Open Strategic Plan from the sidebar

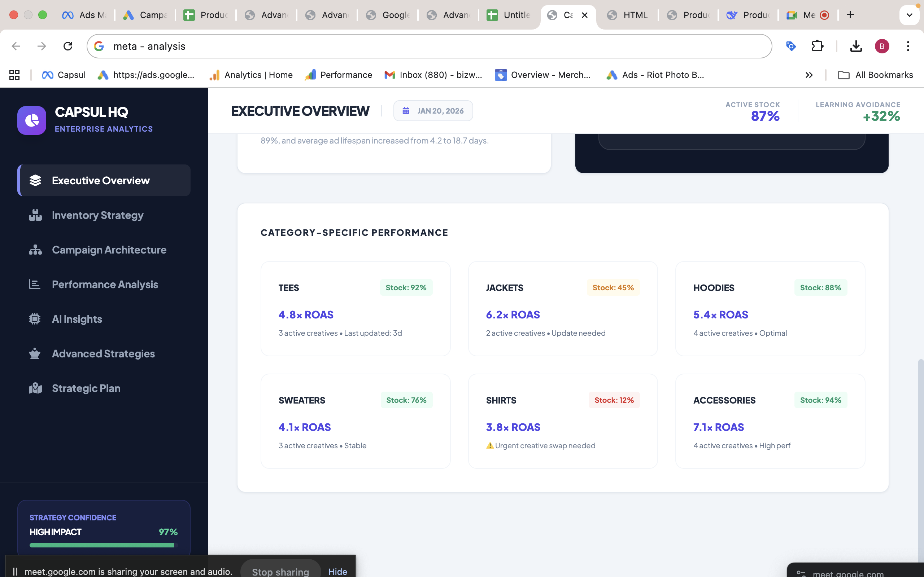pyautogui.click(x=86, y=388)
